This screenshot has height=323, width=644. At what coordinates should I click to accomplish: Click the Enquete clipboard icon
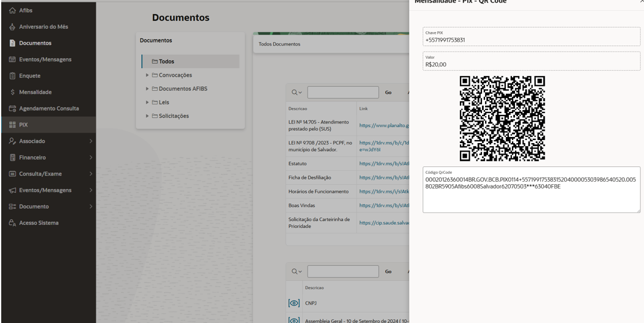tap(12, 76)
